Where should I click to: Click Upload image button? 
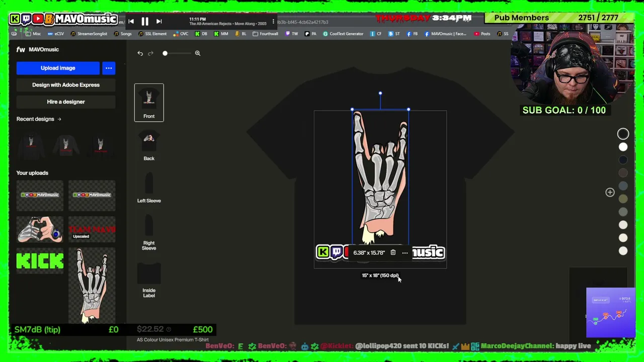pyautogui.click(x=58, y=68)
